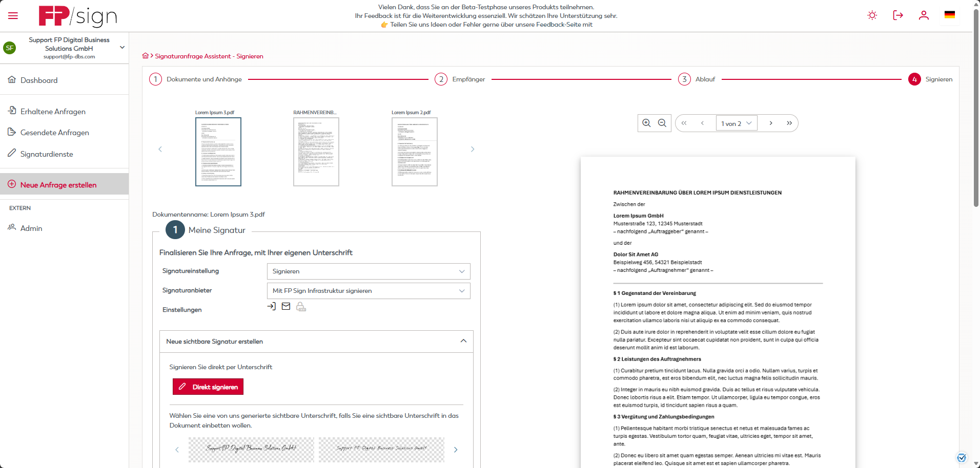
Task: Click the EXTERN sidebar section label
Action: pos(20,208)
